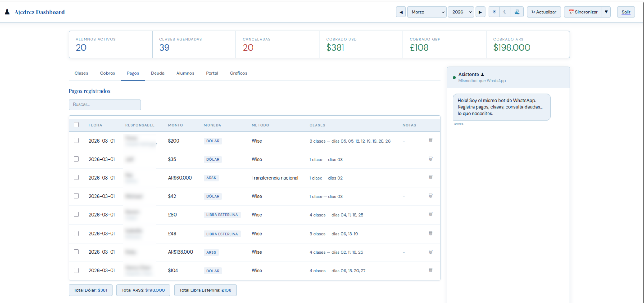Expand the Sincronizar options arrow
Screen dimensions: 644x303
pyautogui.click(x=606, y=12)
